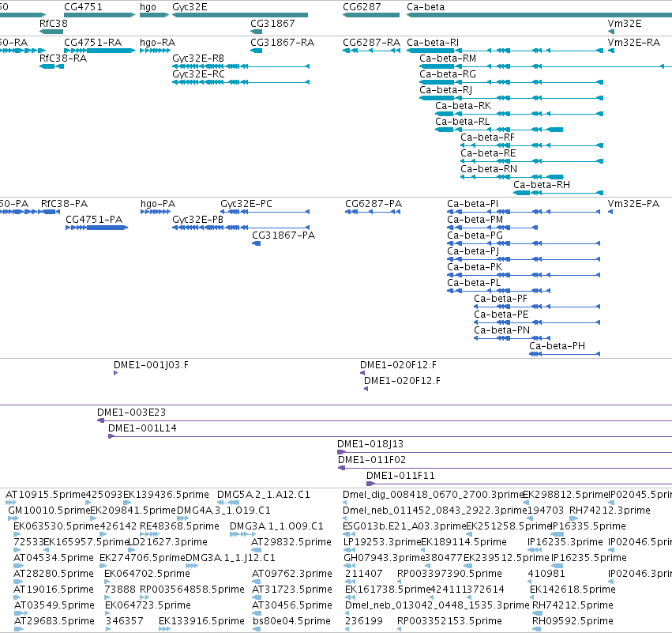672x633 pixels.
Task: Select the DME1-001L14 clone label
Action: pyautogui.click(x=142, y=428)
